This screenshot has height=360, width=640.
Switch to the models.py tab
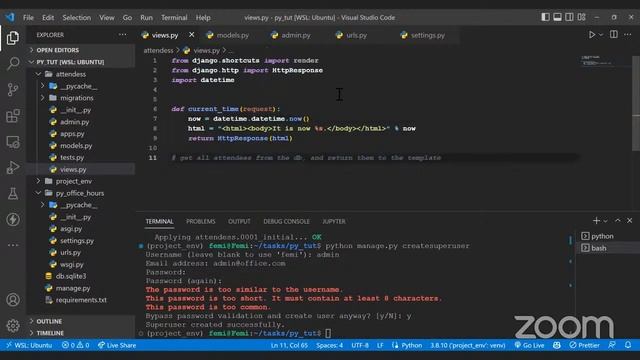232,35
